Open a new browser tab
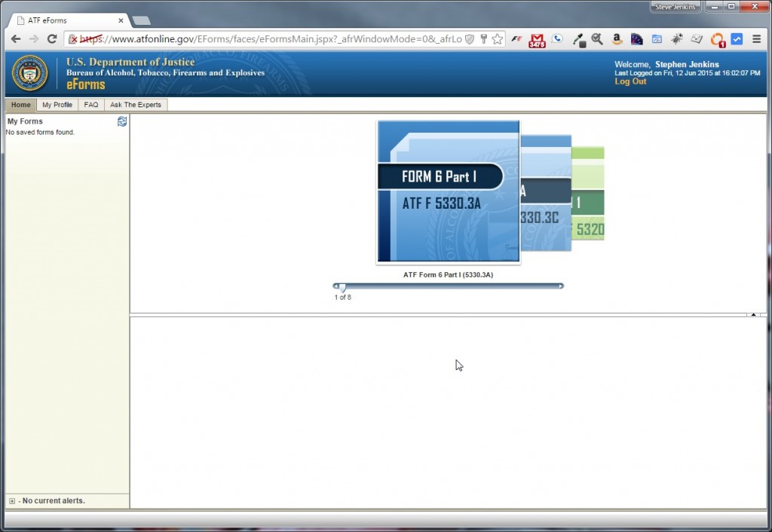This screenshot has width=772, height=532. [141, 20]
